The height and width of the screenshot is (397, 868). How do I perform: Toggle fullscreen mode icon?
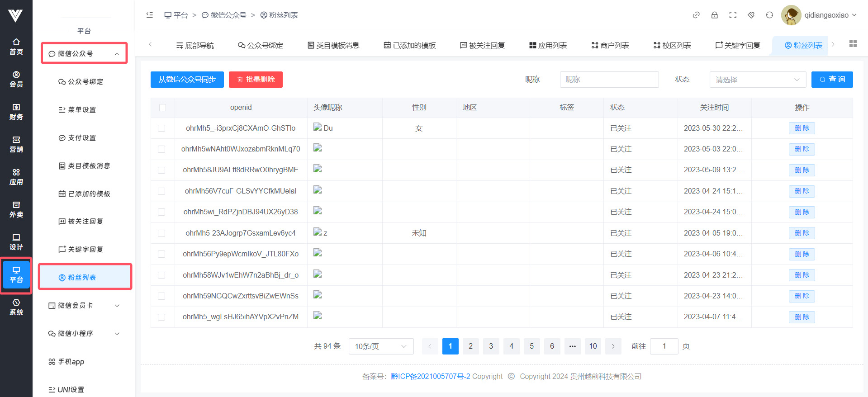733,15
